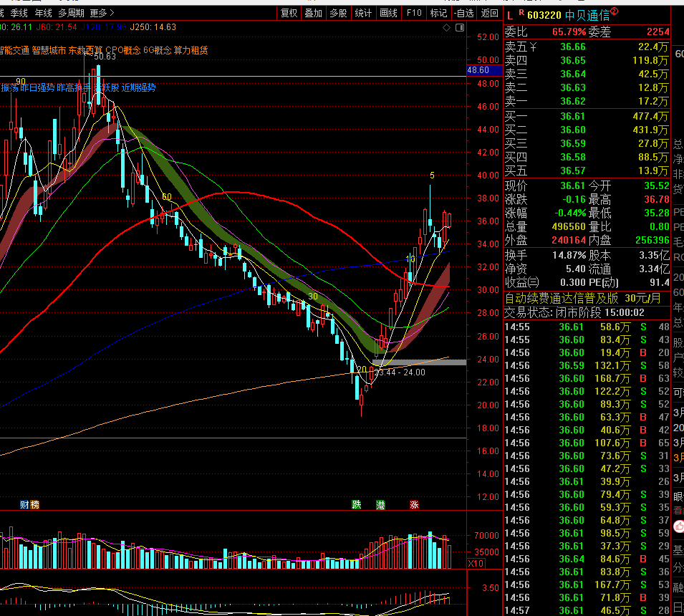The height and width of the screenshot is (616, 684).
Task: Click the thumbs-up icon on right edge
Action: click(x=679, y=526)
